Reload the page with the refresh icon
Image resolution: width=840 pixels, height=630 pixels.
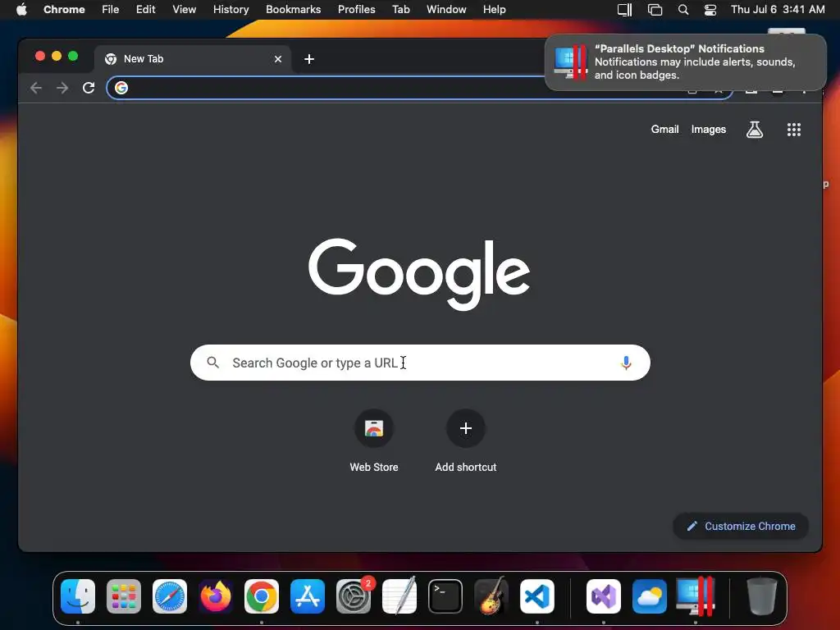coord(89,88)
